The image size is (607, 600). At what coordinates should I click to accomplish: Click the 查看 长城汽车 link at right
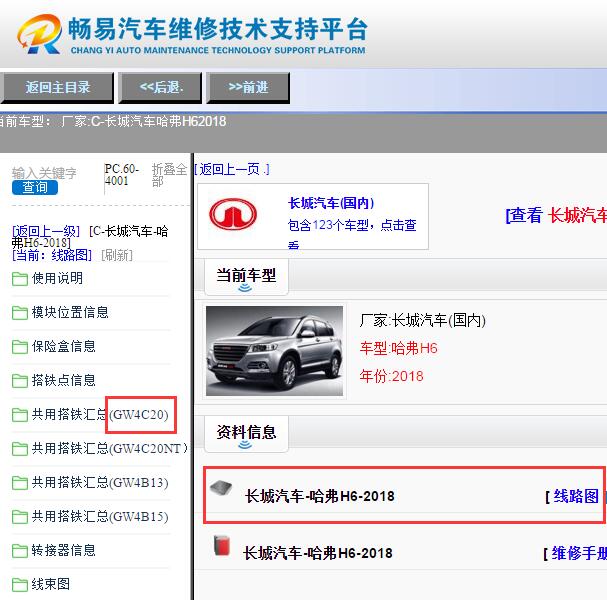point(556,215)
